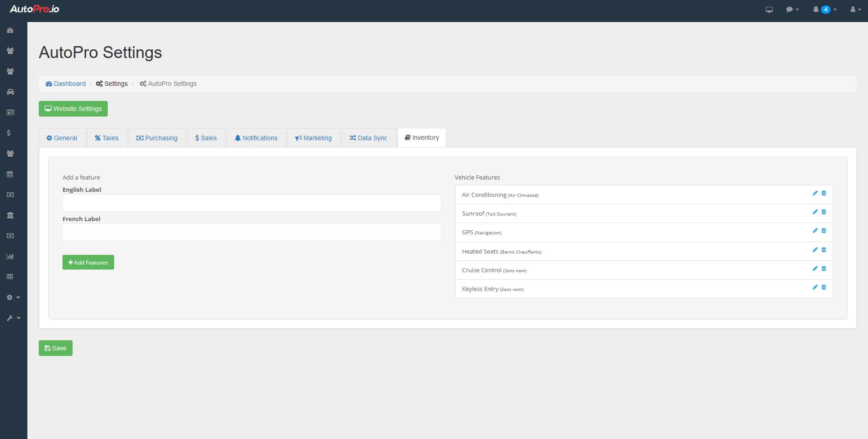Switch to the General tab
Screen dimensions: 868x439
coord(62,138)
